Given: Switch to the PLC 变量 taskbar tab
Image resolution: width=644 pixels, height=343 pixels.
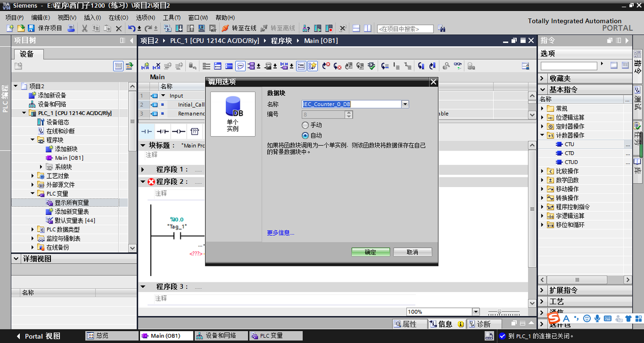Looking at the screenshot, I should click(x=267, y=335).
